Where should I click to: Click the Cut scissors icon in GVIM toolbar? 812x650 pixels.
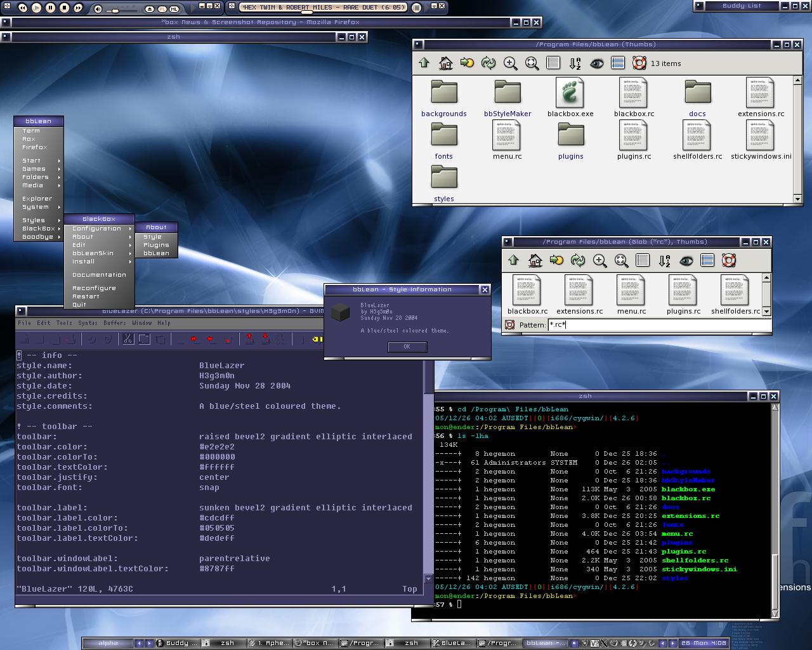pyautogui.click(x=128, y=339)
